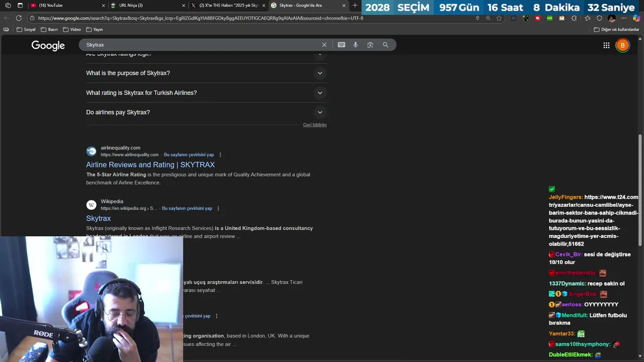Click "Bu sayfanın çevirisini yap" for airlinequality.com
This screenshot has width=644, height=362.
click(189, 155)
